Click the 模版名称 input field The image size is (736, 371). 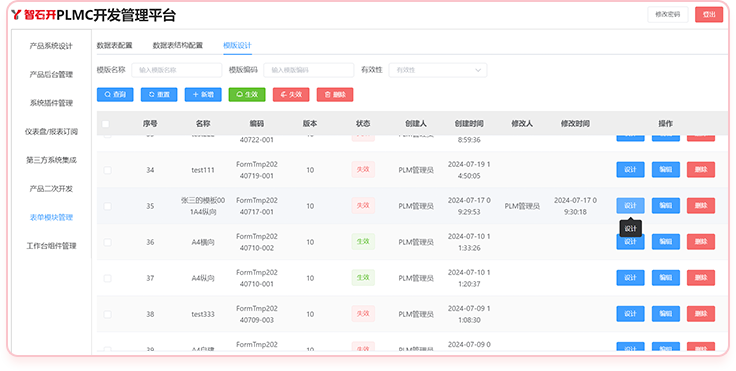point(176,70)
